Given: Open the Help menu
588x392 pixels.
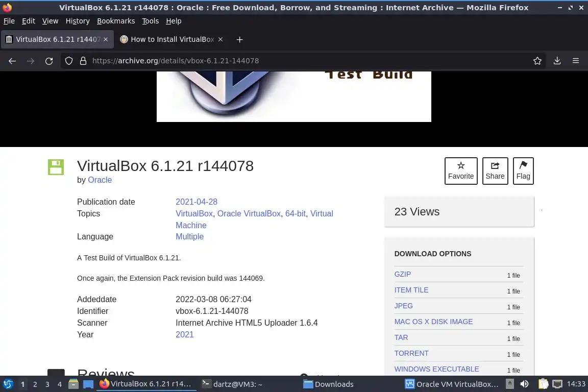Looking at the screenshot, I should (x=174, y=21).
